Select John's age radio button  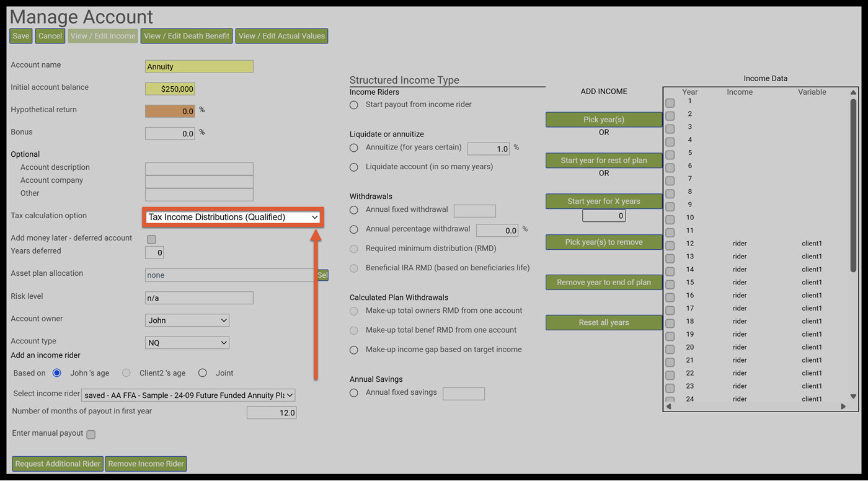[x=57, y=373]
